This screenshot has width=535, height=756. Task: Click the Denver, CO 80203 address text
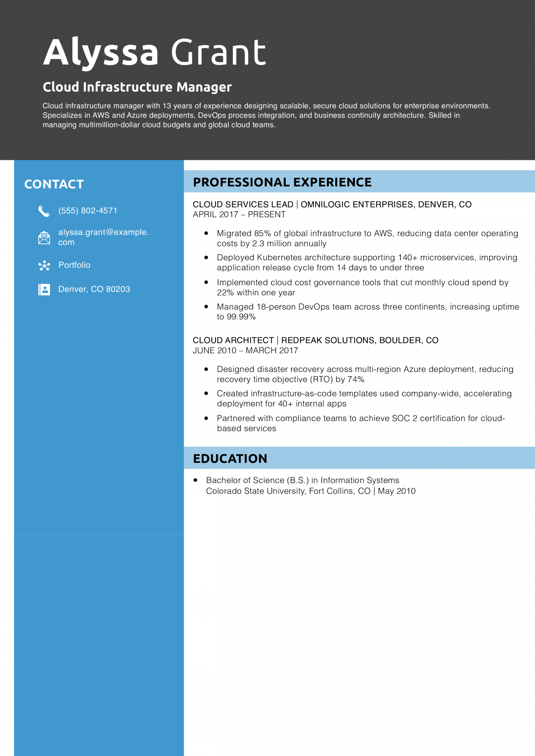(94, 289)
